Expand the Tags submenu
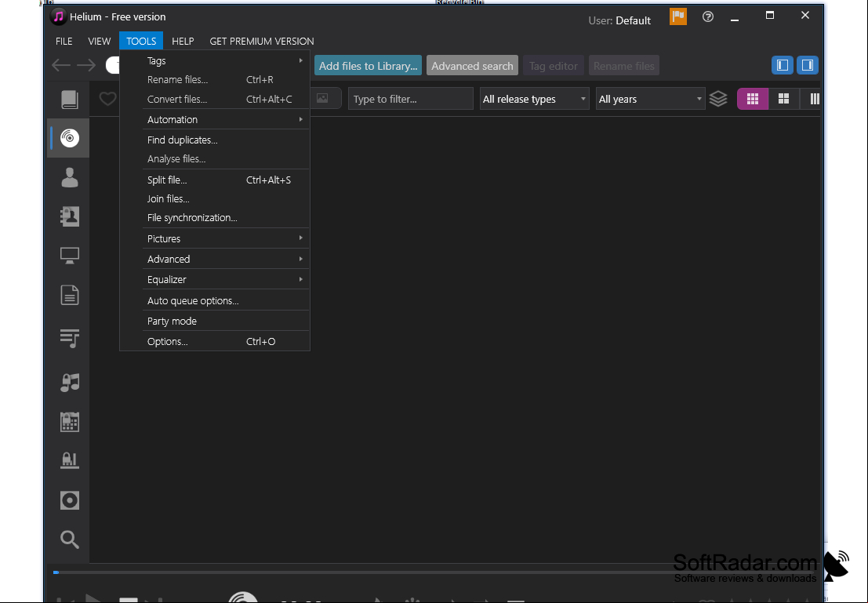 click(x=215, y=60)
